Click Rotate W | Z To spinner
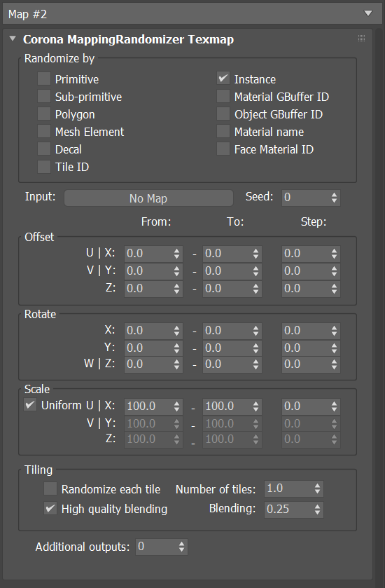 coord(255,364)
